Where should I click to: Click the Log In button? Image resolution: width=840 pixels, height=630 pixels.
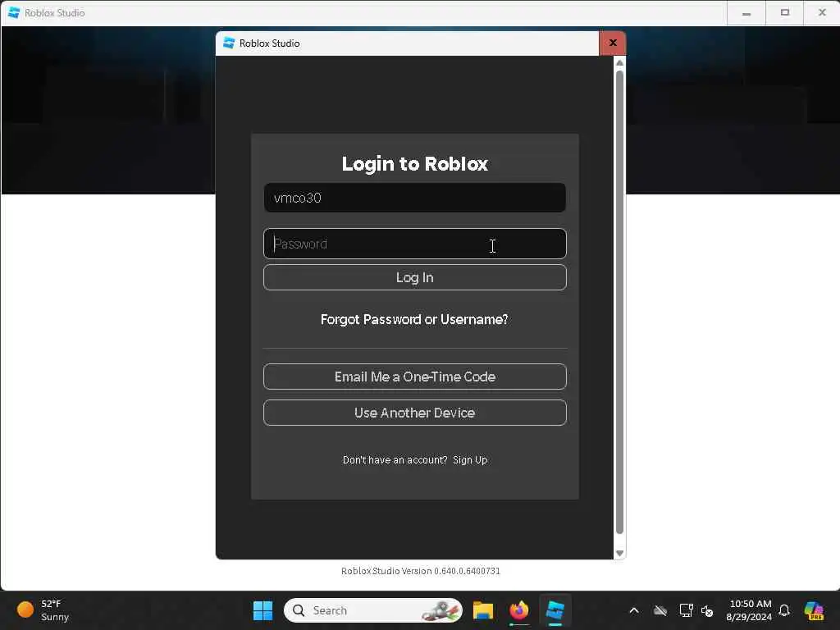coord(414,277)
